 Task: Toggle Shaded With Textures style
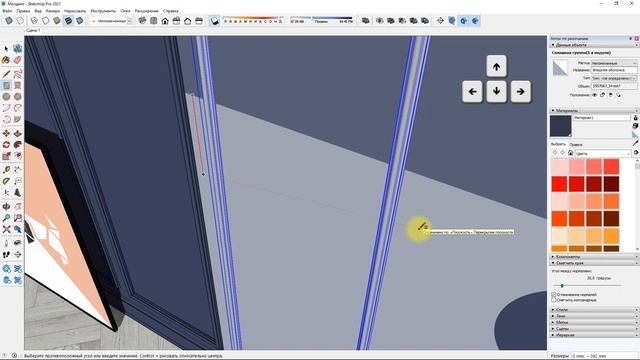click(68, 21)
